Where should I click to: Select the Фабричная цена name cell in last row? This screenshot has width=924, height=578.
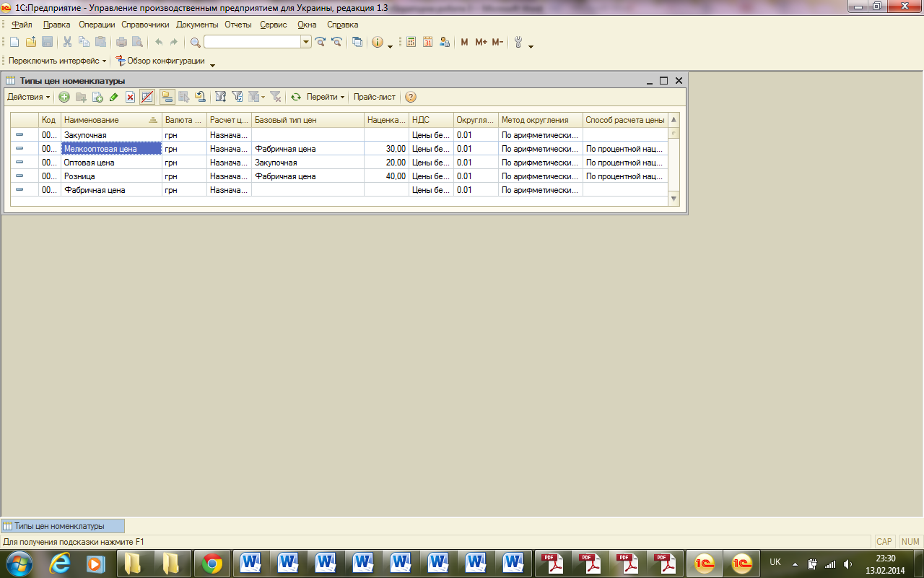[111, 190]
